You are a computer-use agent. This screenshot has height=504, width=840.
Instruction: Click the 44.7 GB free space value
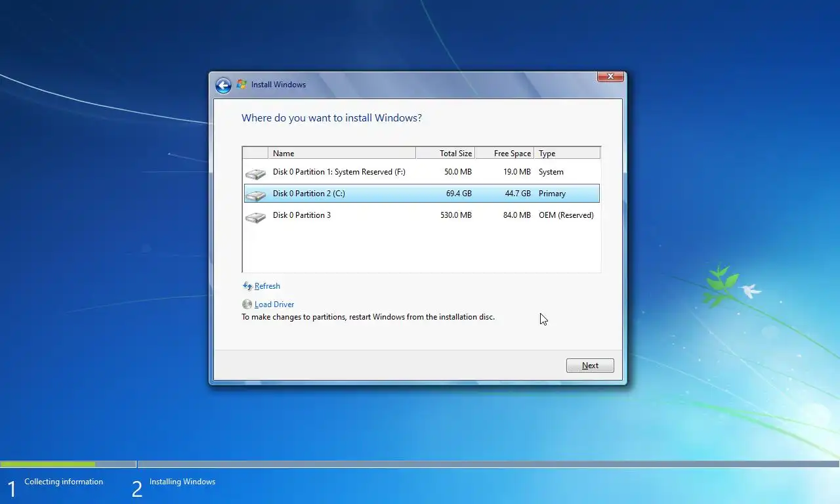518,194
